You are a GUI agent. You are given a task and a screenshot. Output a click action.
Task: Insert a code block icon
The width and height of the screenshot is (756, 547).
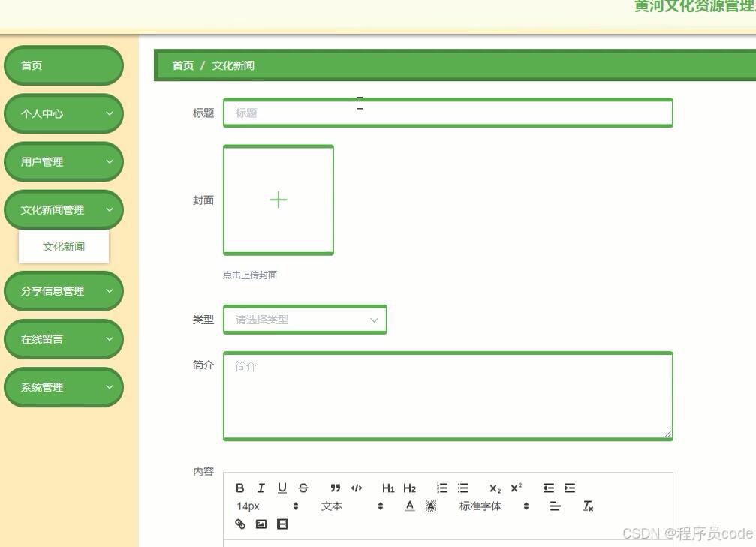point(357,488)
